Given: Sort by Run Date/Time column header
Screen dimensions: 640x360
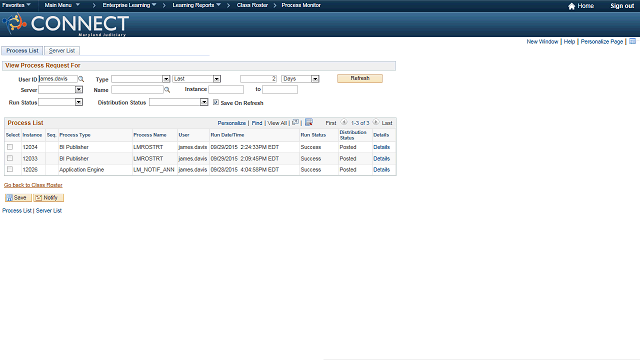Looking at the screenshot, I should (227, 135).
